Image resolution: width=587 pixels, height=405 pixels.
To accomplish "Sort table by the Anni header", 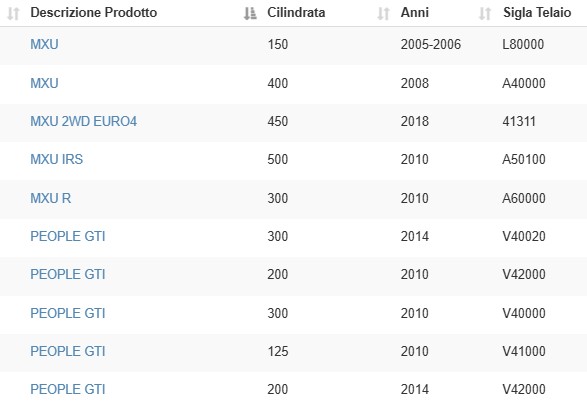I will 415,13.
